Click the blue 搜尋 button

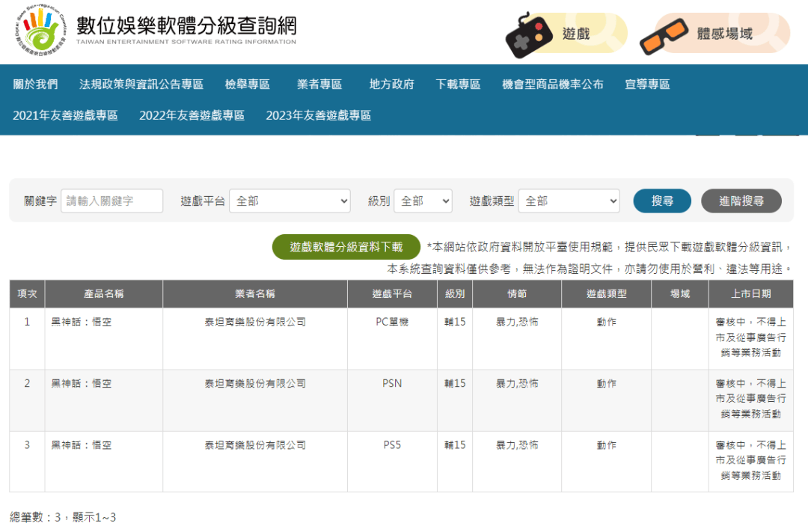(662, 201)
